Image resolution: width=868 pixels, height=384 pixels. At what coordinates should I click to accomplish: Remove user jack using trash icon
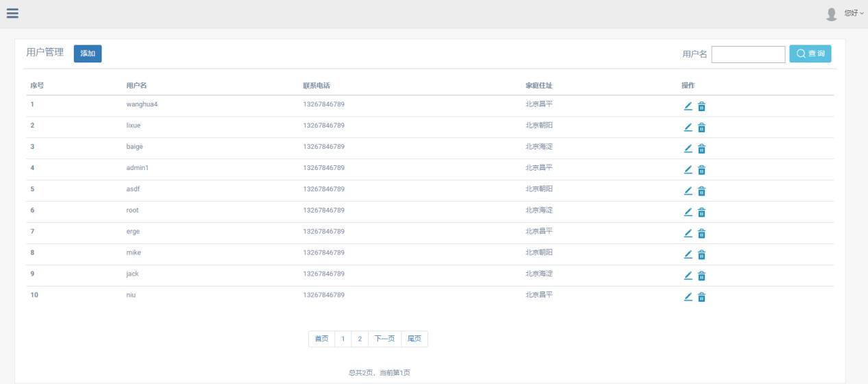(702, 276)
